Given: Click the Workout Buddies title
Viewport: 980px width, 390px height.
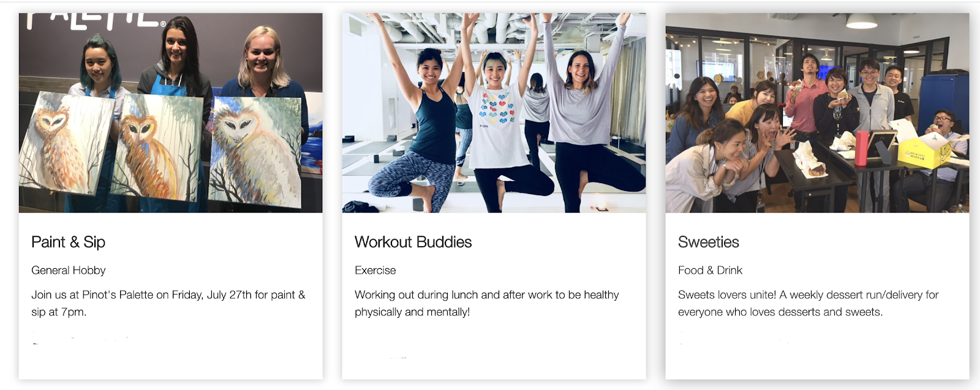Looking at the screenshot, I should tap(413, 242).
